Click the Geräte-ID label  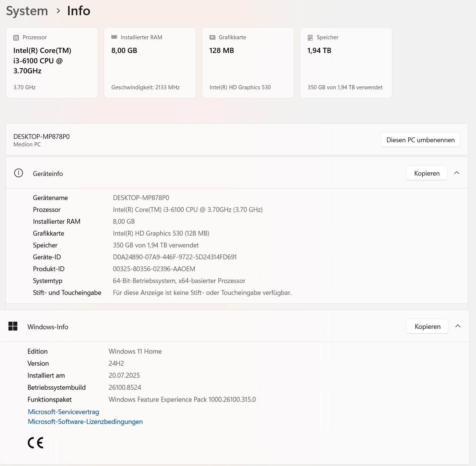47,257
